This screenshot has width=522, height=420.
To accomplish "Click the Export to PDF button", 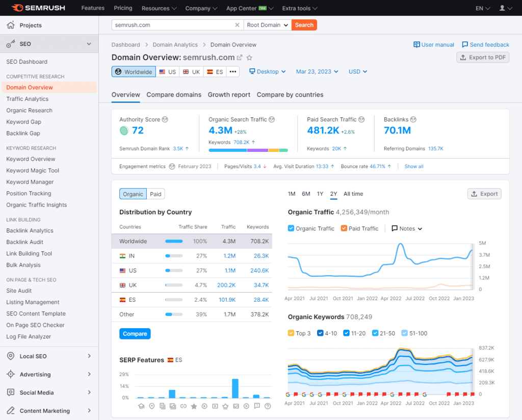I will 483,58.
